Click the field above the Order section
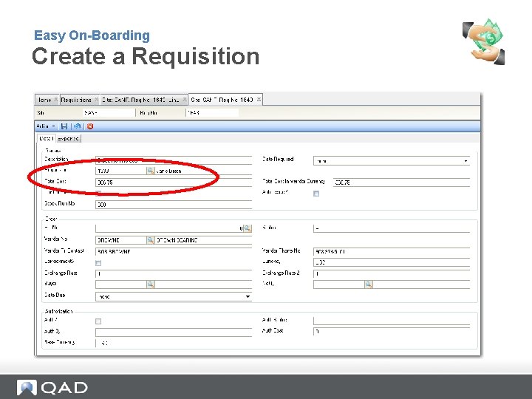The width and height of the screenshot is (532, 399). pyautogui.click(x=174, y=204)
